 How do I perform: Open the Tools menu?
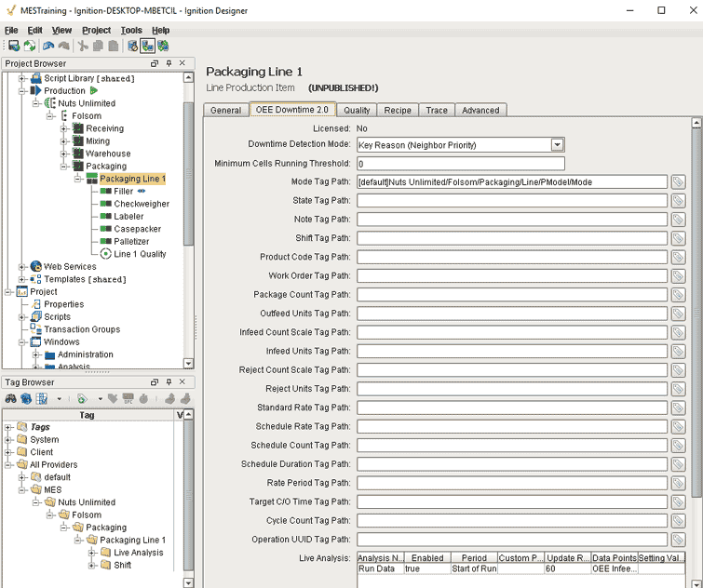[131, 30]
